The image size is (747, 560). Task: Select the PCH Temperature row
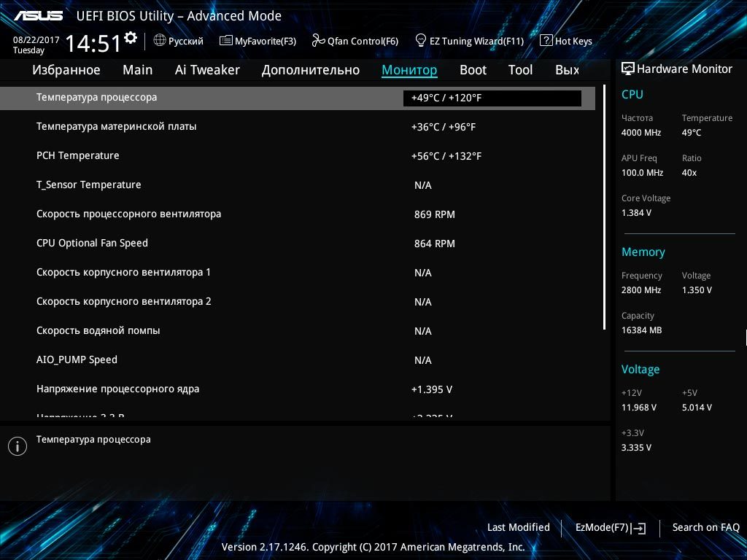(298, 156)
